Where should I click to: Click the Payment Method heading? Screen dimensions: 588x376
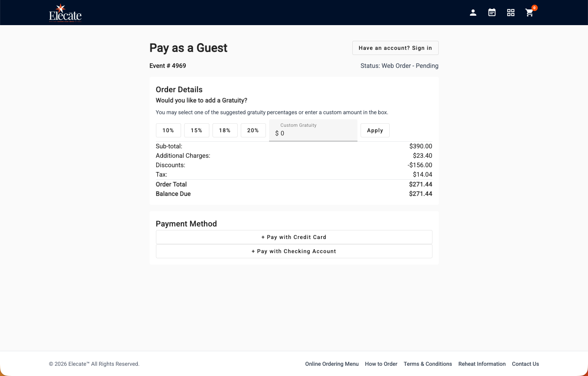186,224
